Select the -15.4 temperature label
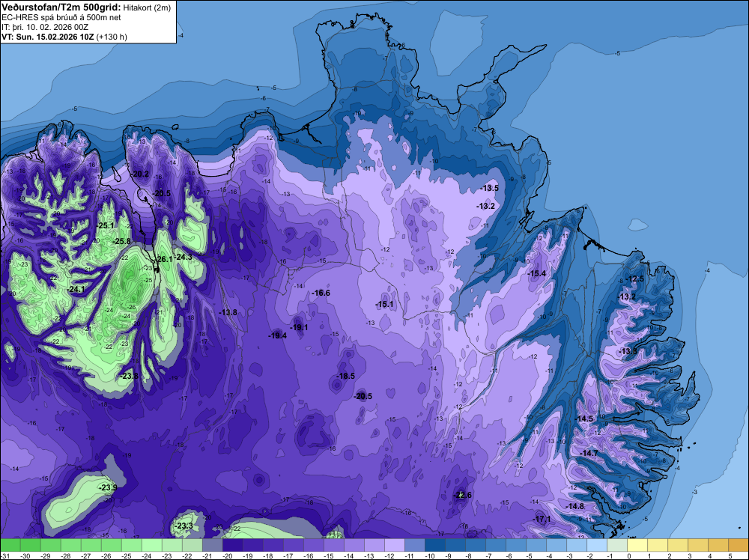 click(537, 273)
